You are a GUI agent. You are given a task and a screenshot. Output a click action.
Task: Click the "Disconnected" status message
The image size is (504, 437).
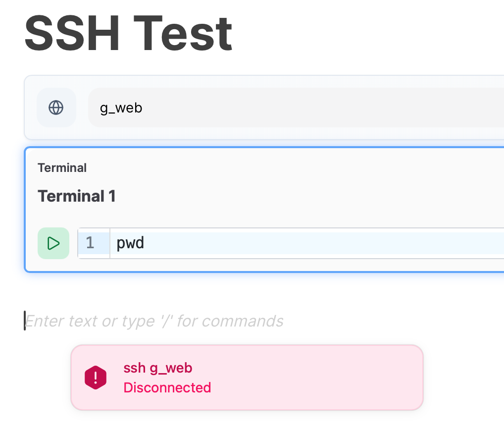point(167,387)
